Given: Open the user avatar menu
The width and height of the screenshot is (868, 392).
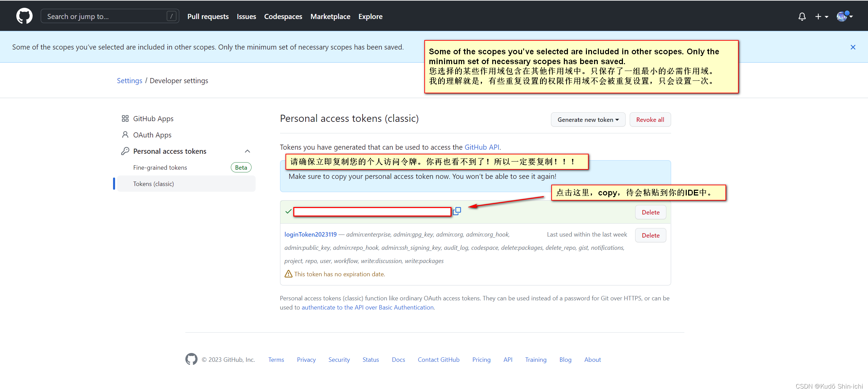Looking at the screenshot, I should 844,16.
